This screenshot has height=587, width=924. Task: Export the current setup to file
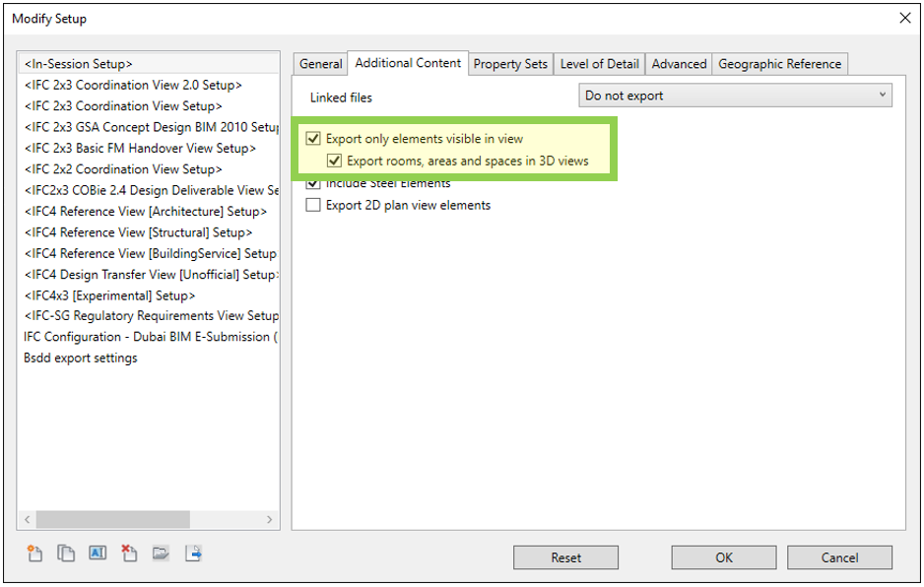click(x=194, y=554)
